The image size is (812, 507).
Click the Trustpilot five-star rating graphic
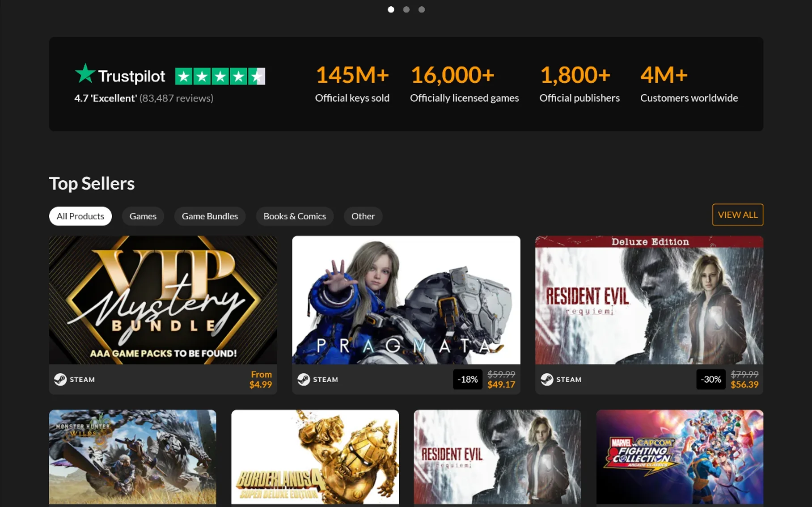point(220,76)
